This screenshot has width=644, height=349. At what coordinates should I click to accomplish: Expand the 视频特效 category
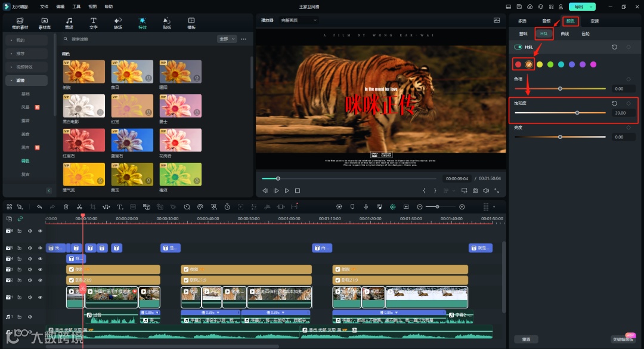[26, 67]
